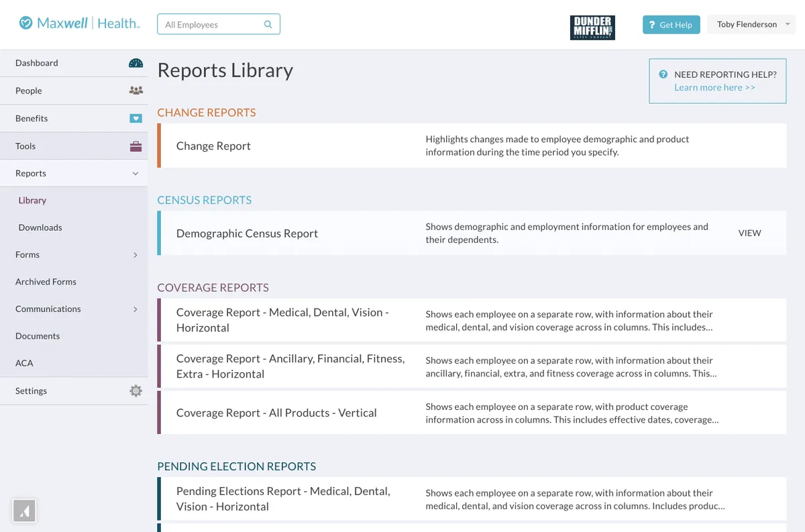Collapse the Reports menu chevron

coord(136,174)
